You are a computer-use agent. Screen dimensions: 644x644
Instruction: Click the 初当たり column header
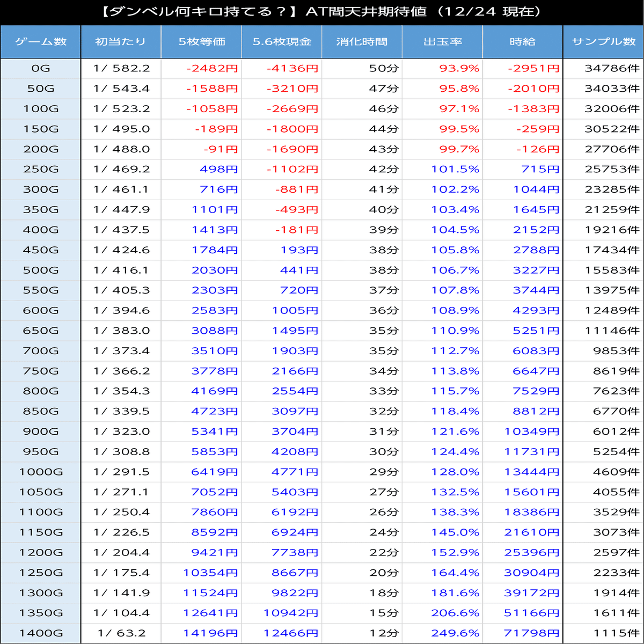(121, 42)
